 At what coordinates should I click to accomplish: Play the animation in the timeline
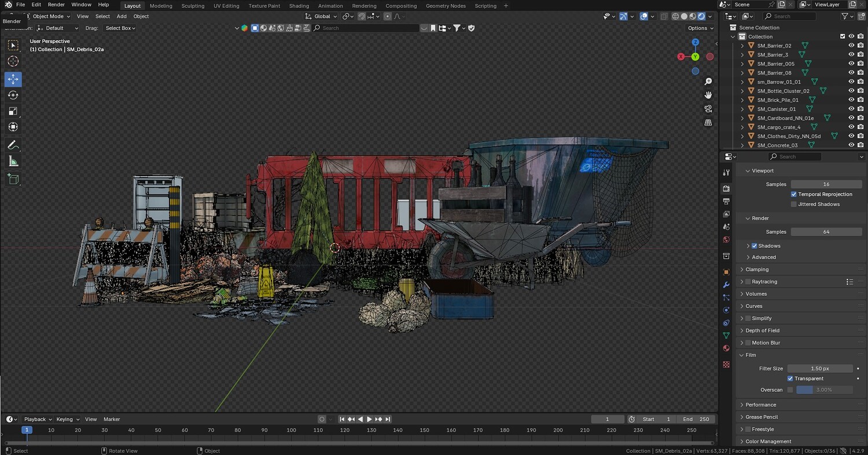369,419
